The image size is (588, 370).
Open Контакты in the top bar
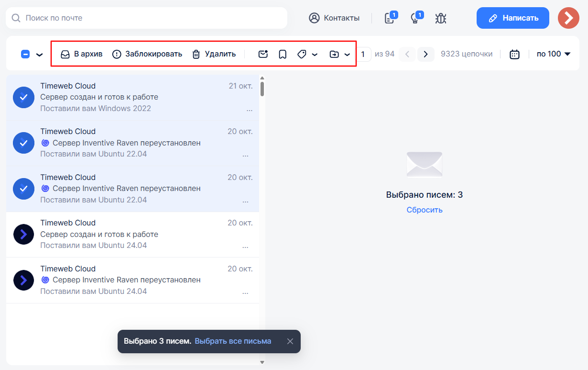[x=334, y=18]
